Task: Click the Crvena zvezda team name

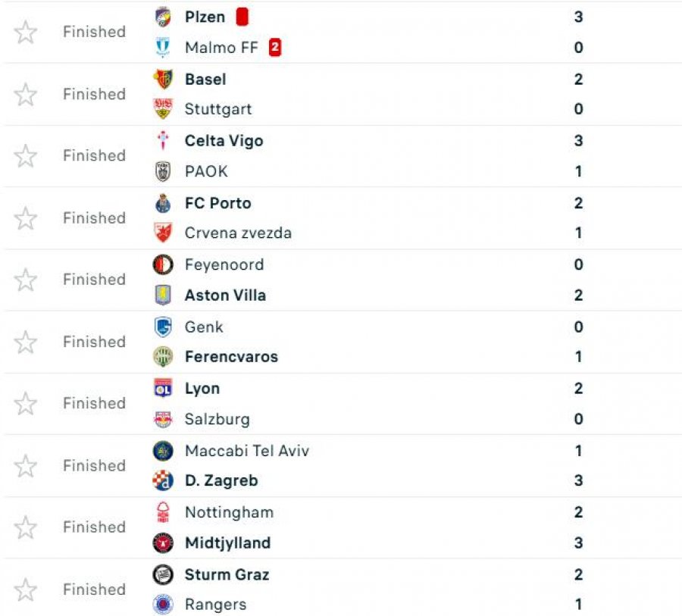Action: 238,233
